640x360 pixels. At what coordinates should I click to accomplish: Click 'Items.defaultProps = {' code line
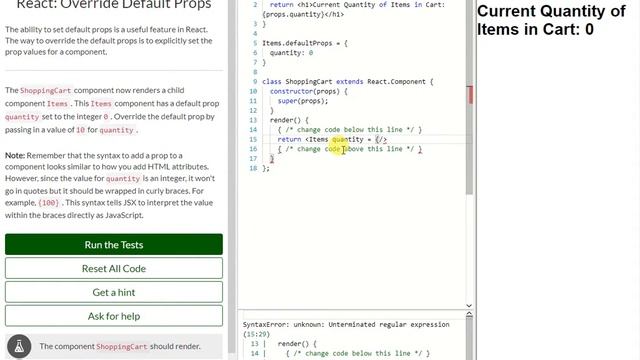(x=304, y=43)
